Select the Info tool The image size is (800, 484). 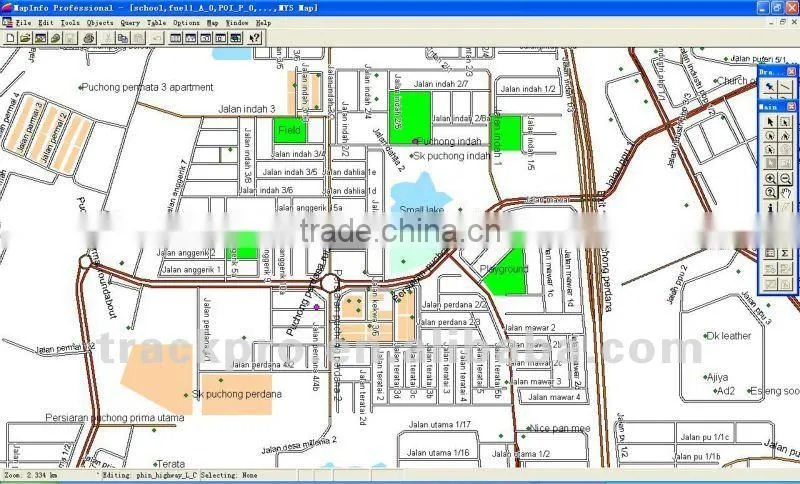click(770, 207)
